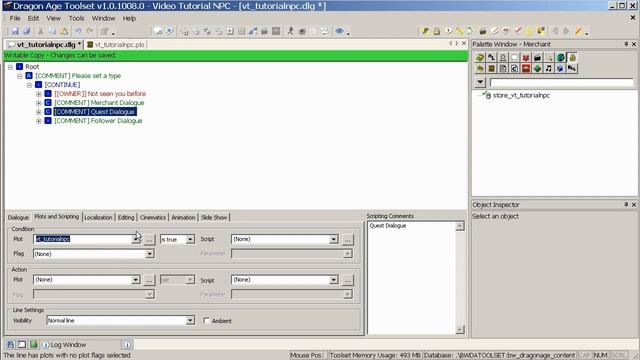The width and height of the screenshot is (640, 360).
Task: Click the red checkmark toolbar icon
Action: pos(518,31)
